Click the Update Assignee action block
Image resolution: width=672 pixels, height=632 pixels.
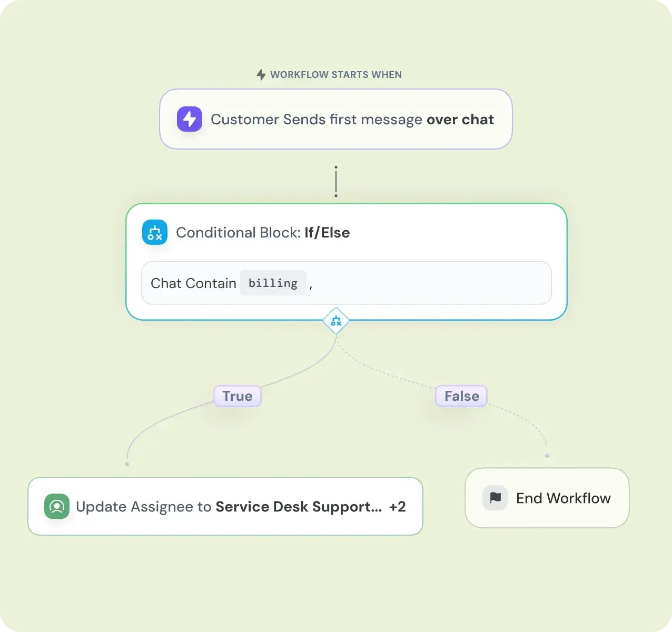pos(225,506)
